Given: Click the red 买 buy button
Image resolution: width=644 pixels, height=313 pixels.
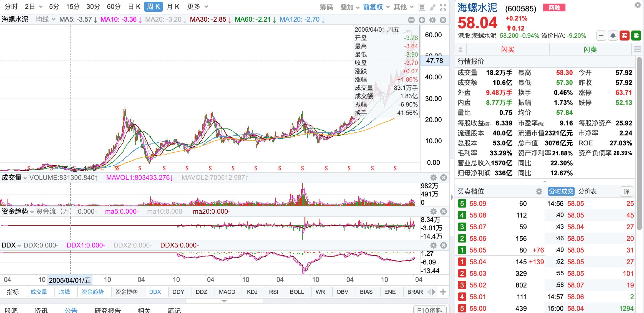Looking at the screenshot, I should point(624,36).
